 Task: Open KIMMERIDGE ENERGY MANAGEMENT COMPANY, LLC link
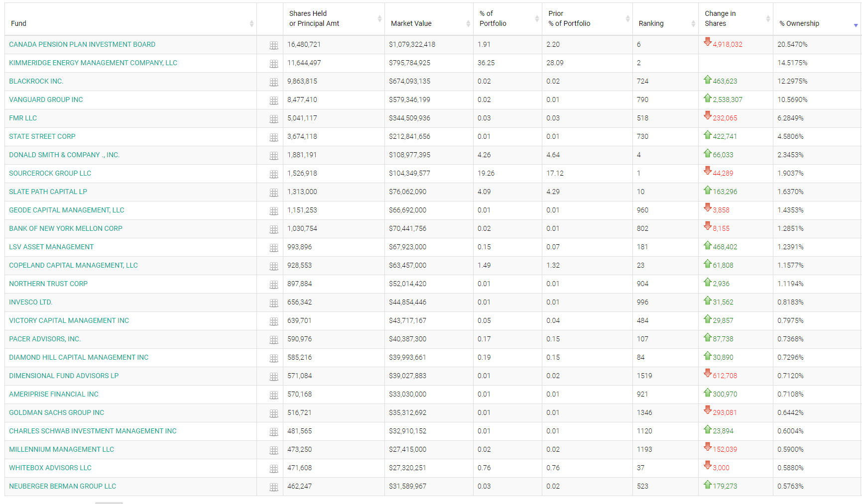coord(93,63)
